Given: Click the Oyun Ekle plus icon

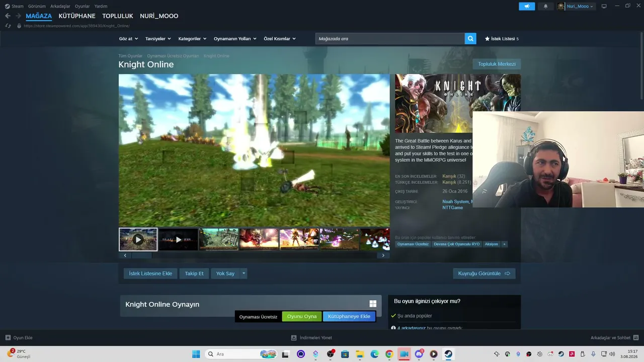Looking at the screenshot, I should (x=8, y=338).
